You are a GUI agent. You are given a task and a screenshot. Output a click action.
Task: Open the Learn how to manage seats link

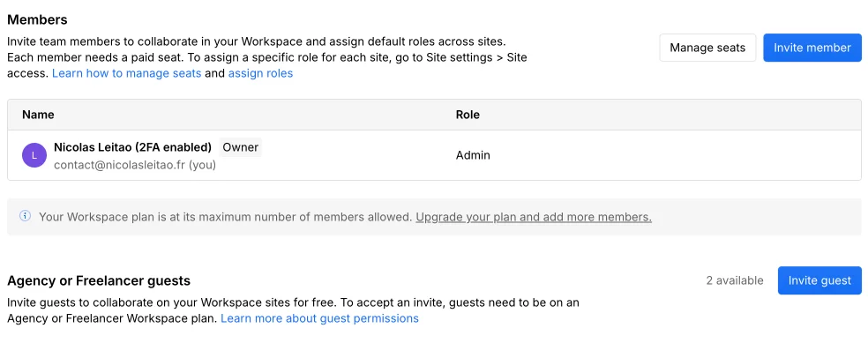point(126,73)
